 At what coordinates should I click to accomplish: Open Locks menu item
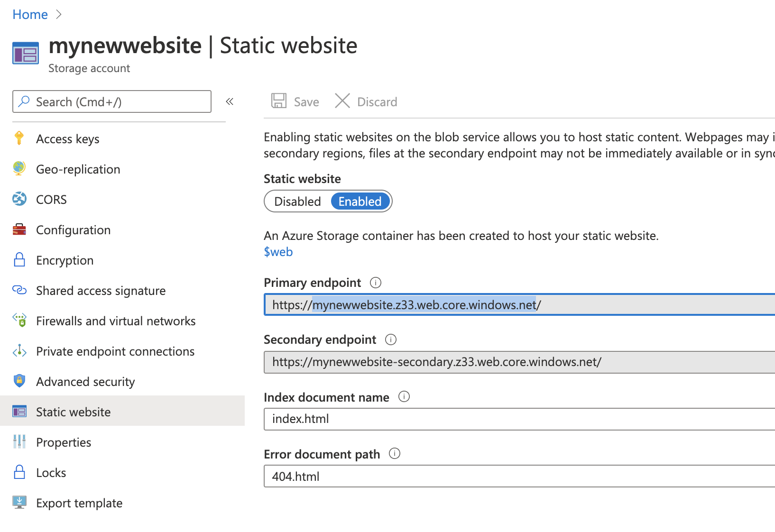(122, 473)
